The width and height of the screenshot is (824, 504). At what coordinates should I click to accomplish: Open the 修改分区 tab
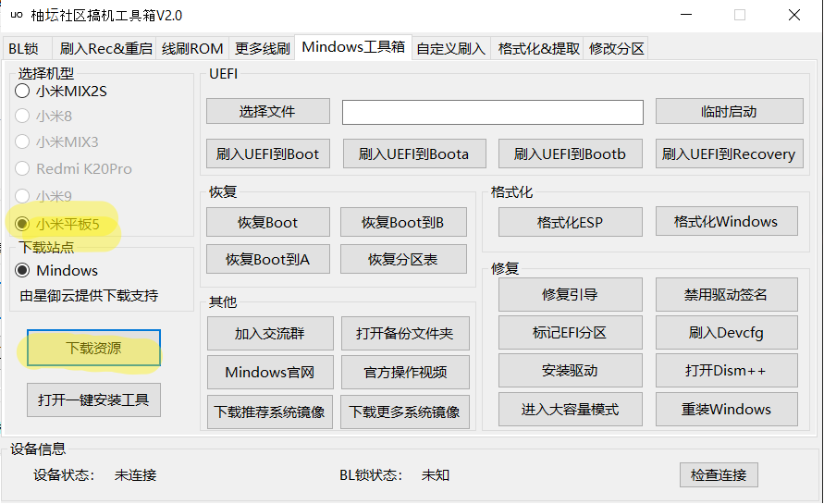click(x=616, y=48)
